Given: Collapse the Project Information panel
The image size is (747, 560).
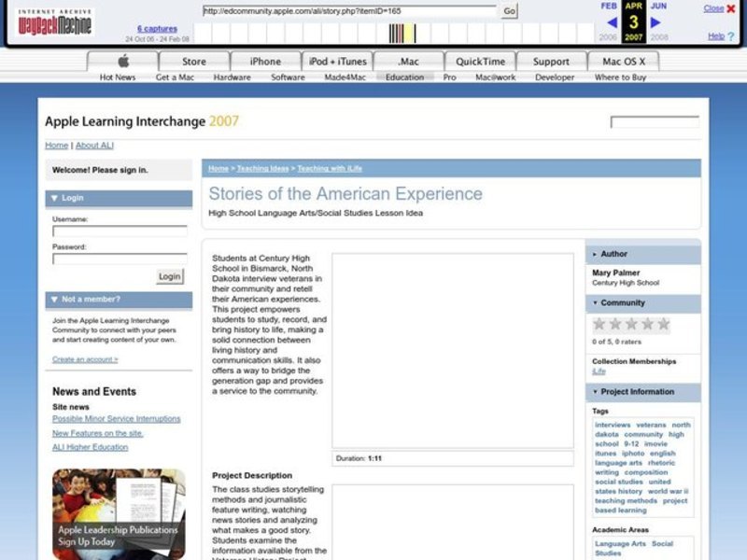Looking at the screenshot, I should coord(595,392).
